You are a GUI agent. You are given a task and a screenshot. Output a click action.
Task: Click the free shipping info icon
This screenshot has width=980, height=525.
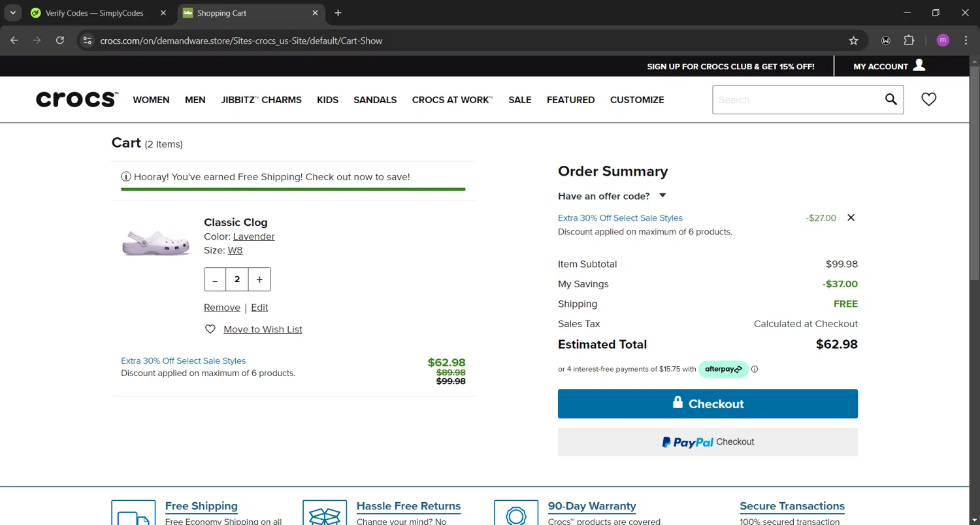[x=126, y=177]
